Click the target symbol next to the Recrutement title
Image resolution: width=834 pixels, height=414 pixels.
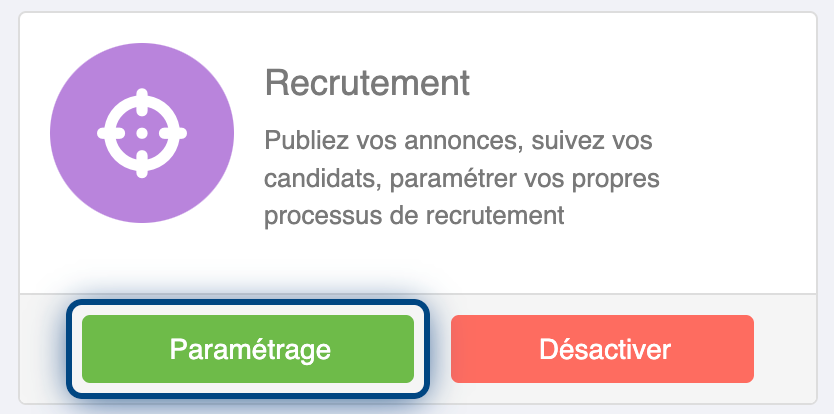pos(141,133)
